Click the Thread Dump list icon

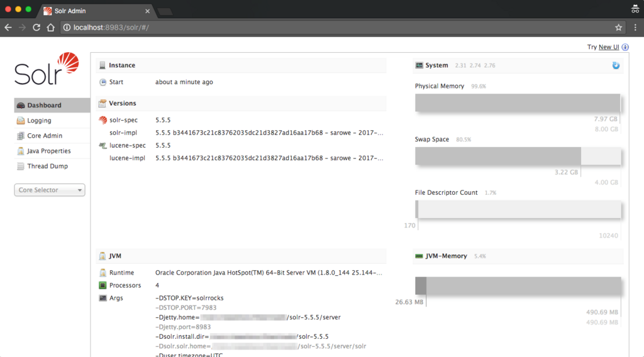tap(21, 166)
